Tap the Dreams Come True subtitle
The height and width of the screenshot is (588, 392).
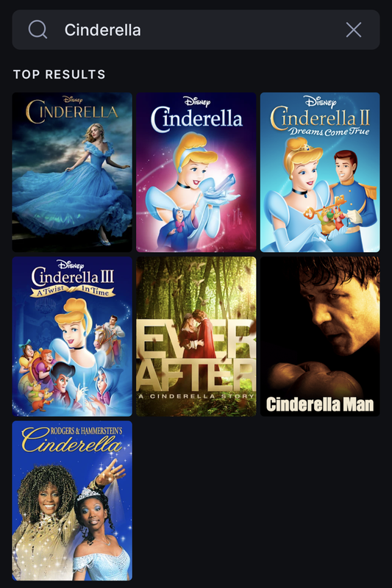329,132
